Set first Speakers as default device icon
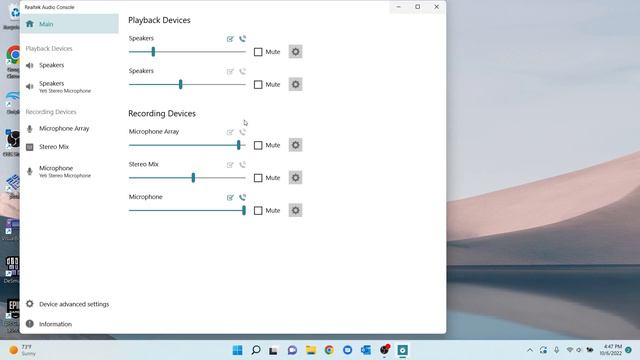Viewport: 640px width, 360px height. [230, 39]
